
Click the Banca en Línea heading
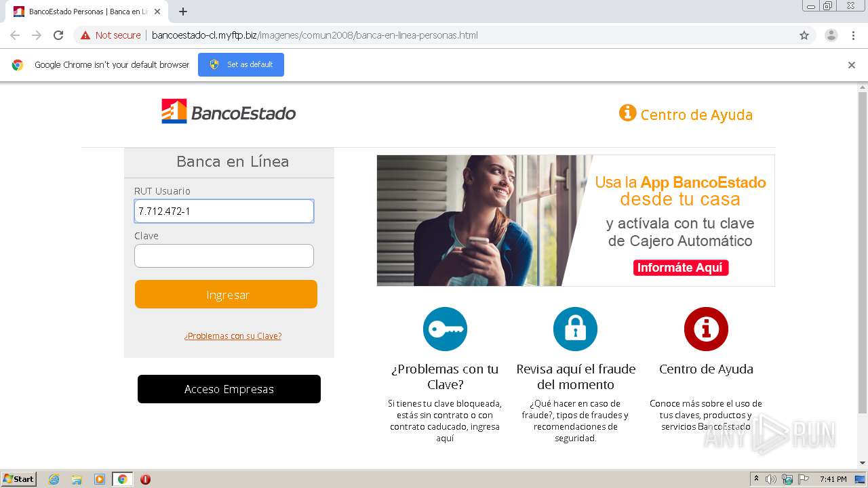tap(233, 161)
